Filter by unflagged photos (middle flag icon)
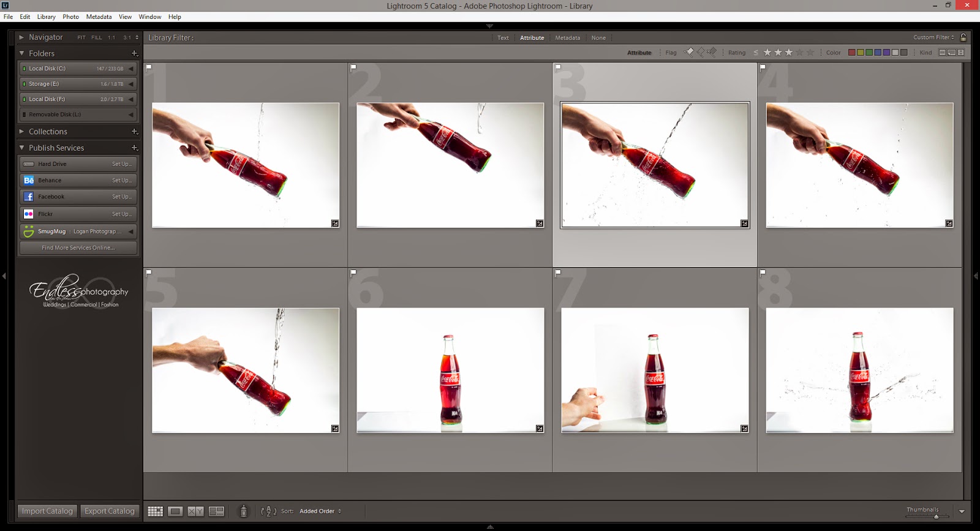 701,52
